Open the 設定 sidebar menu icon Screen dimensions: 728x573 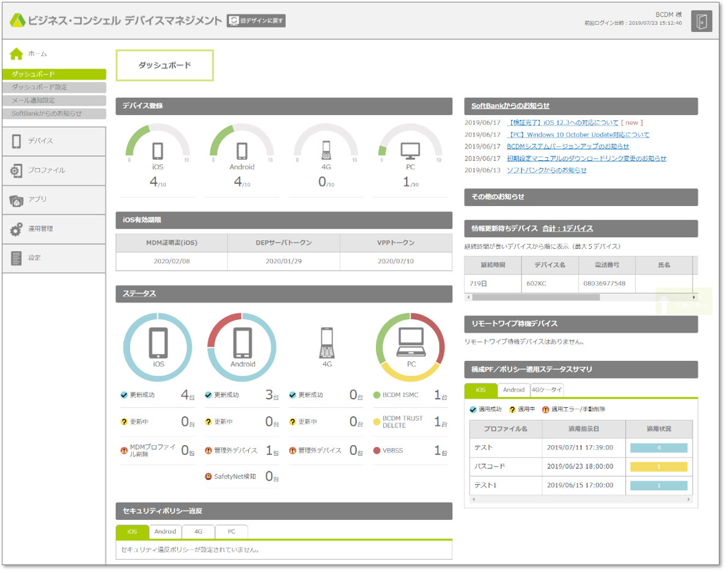click(17, 258)
